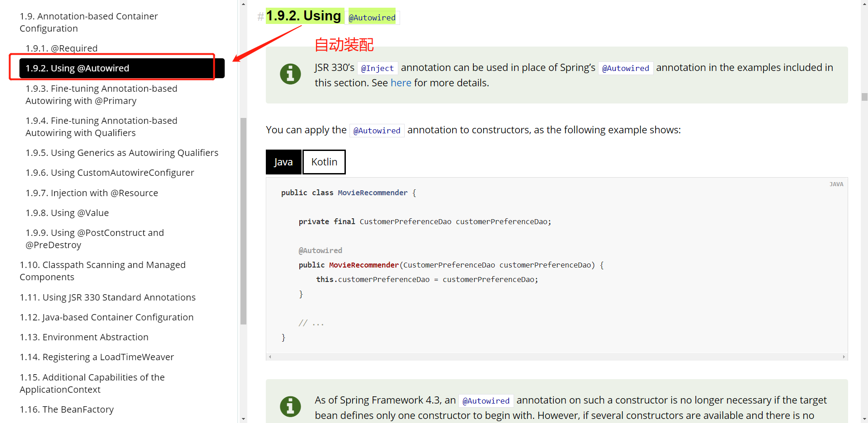The height and width of the screenshot is (423, 868).
Task: Select the Java code tab
Action: pyautogui.click(x=283, y=162)
